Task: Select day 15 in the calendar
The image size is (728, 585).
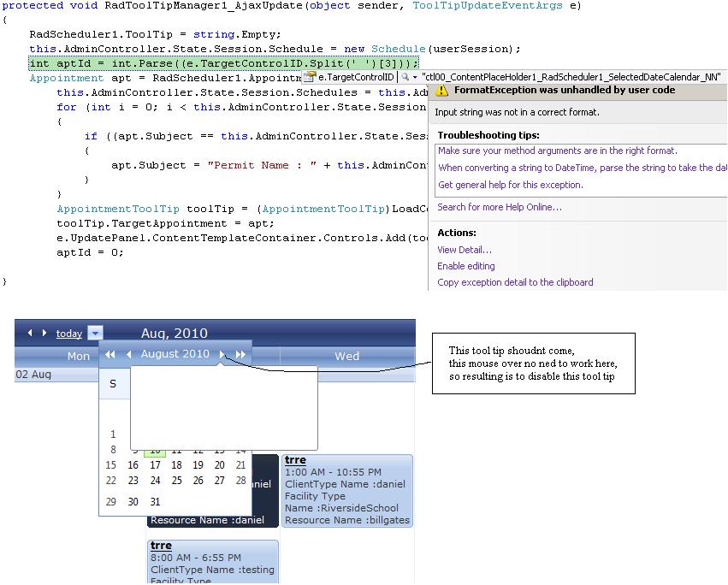Action: coord(111,464)
